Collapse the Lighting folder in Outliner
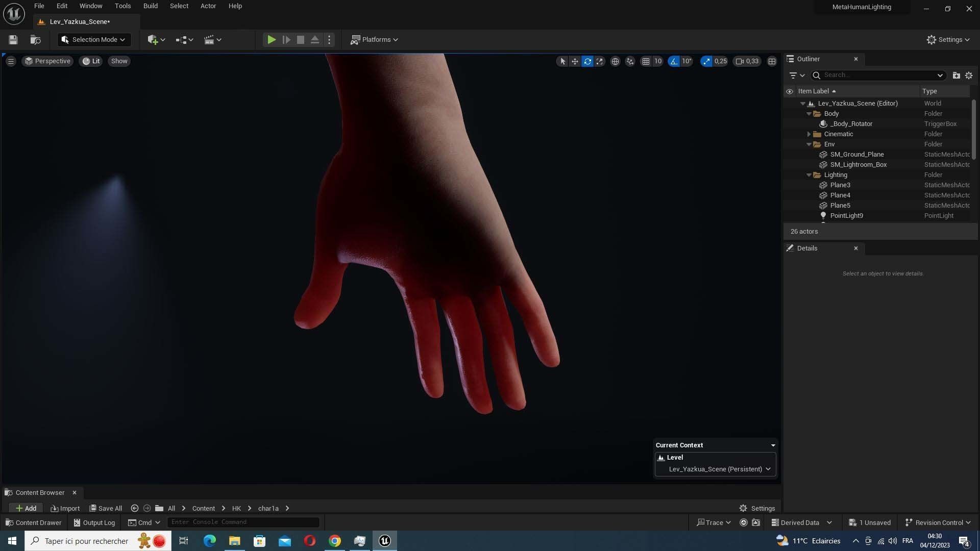Screen dimensions: 980x551 [x=809, y=175]
